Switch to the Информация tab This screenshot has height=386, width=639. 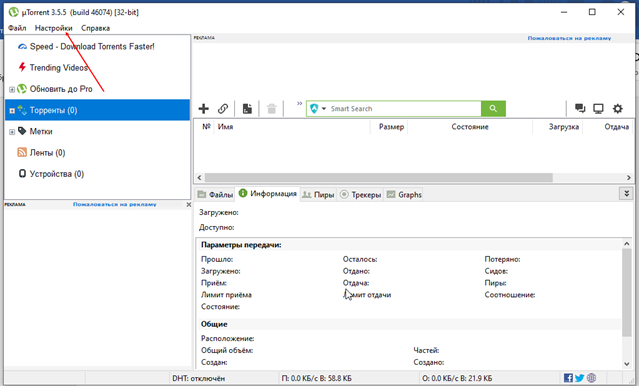point(268,194)
